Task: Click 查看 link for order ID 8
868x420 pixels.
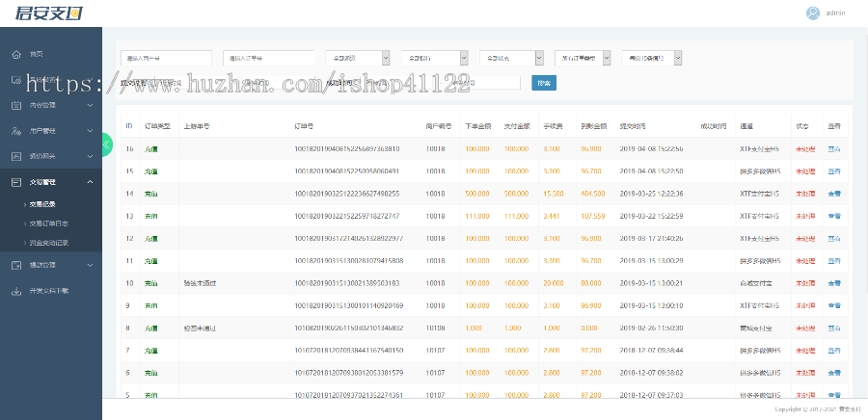Action: 834,328
